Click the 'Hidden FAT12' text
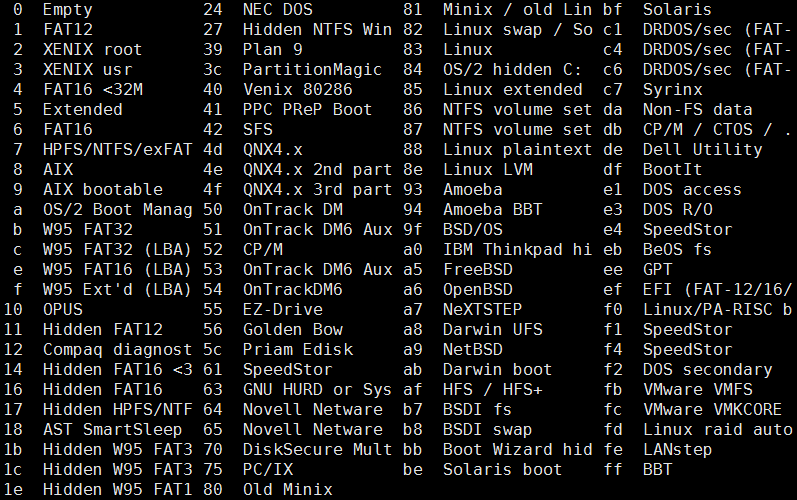The width and height of the screenshot is (797, 500). (103, 330)
